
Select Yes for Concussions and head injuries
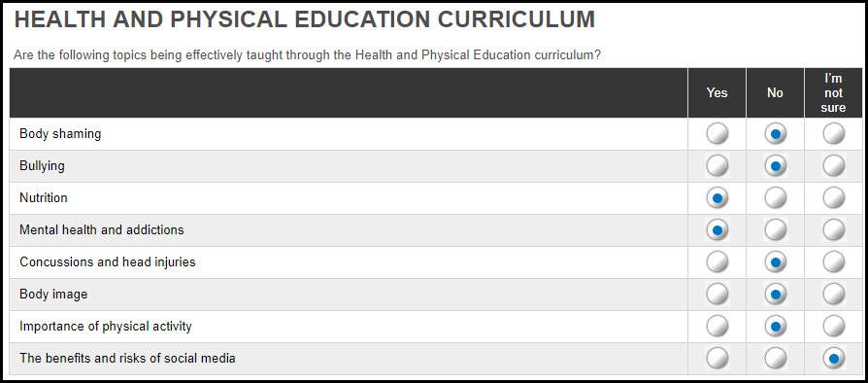(717, 262)
